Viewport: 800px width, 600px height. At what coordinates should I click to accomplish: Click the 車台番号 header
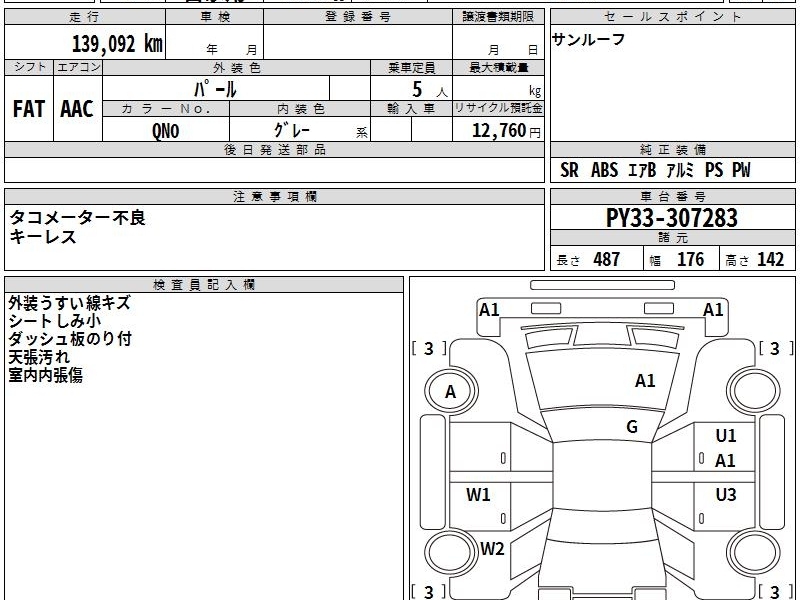(672, 196)
